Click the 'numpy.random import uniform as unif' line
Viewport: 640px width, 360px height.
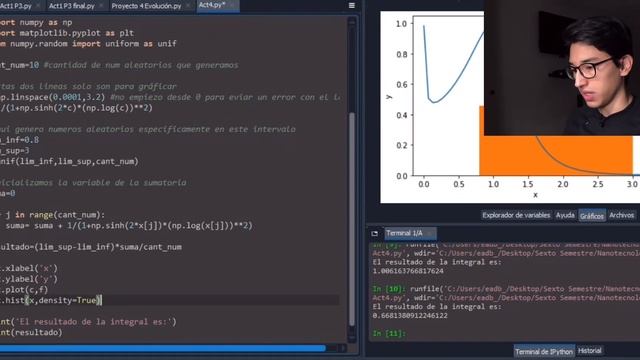tap(88, 44)
